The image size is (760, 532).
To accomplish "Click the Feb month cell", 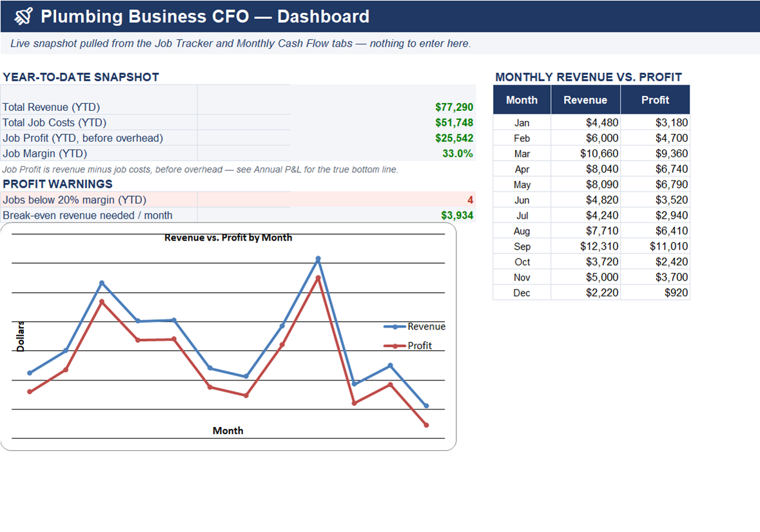I will (x=522, y=138).
